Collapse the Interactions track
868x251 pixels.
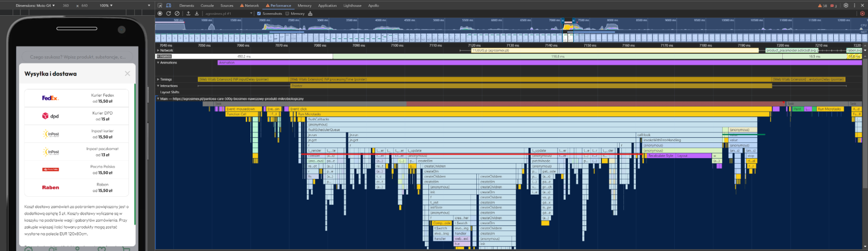158,86
